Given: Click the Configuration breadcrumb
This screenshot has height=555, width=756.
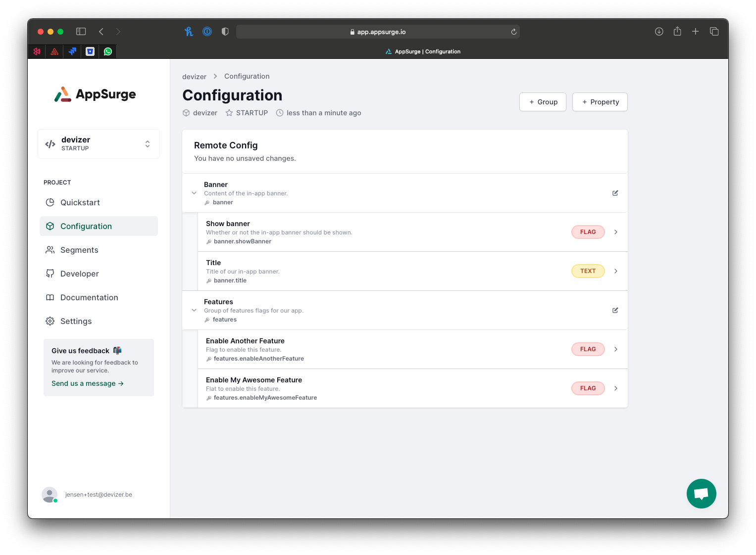Looking at the screenshot, I should click(x=247, y=76).
